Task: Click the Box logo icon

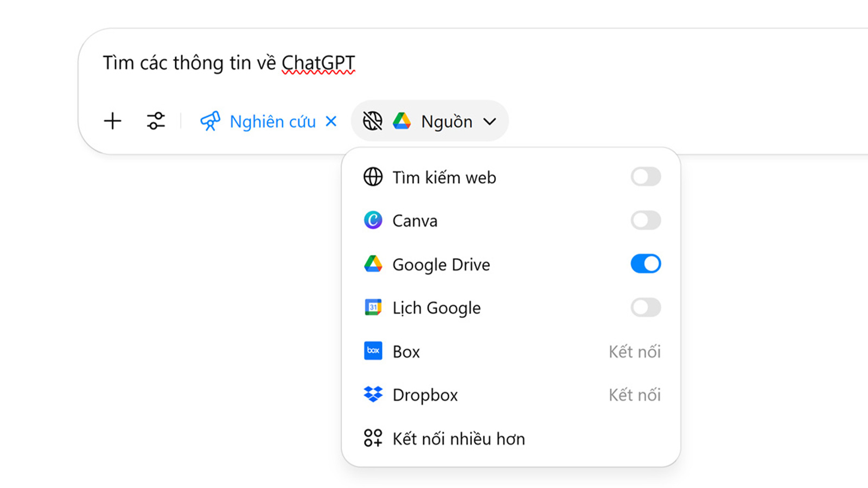Action: [x=373, y=351]
